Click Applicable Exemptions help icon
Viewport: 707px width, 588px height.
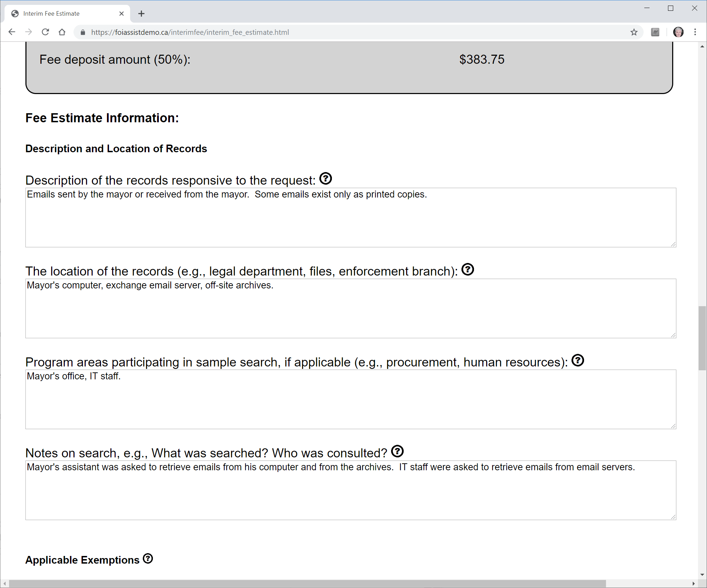(148, 559)
